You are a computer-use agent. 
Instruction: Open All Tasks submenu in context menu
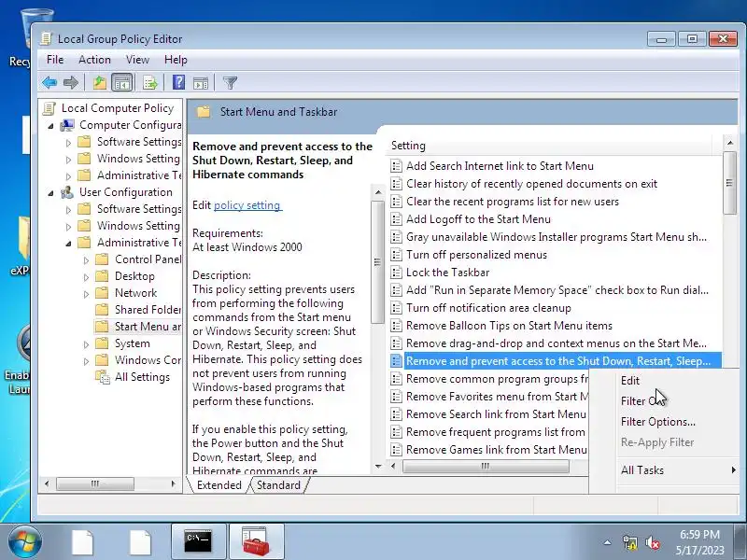click(663, 470)
